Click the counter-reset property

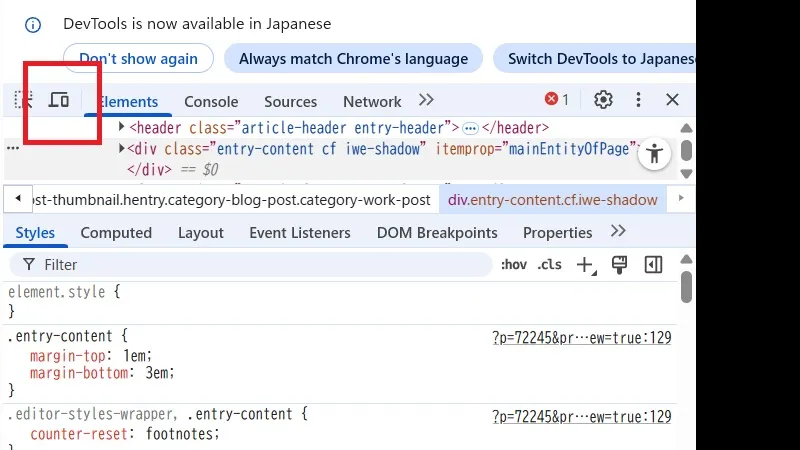(79, 434)
